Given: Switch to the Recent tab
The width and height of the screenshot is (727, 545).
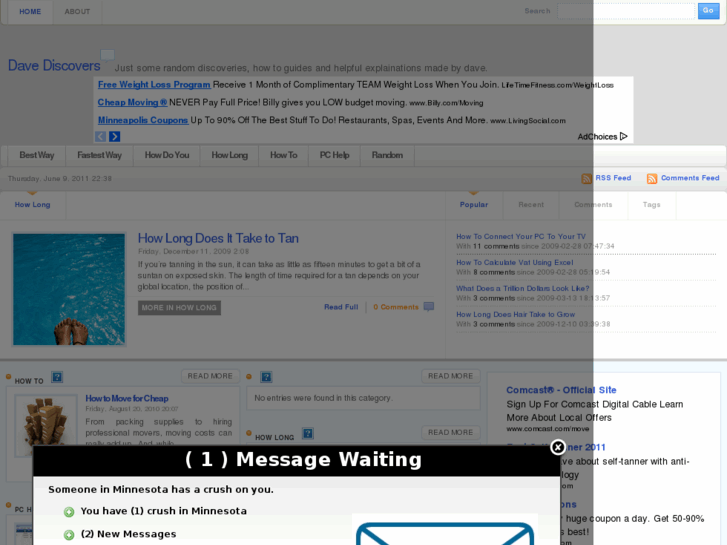Looking at the screenshot, I should tap(531, 205).
